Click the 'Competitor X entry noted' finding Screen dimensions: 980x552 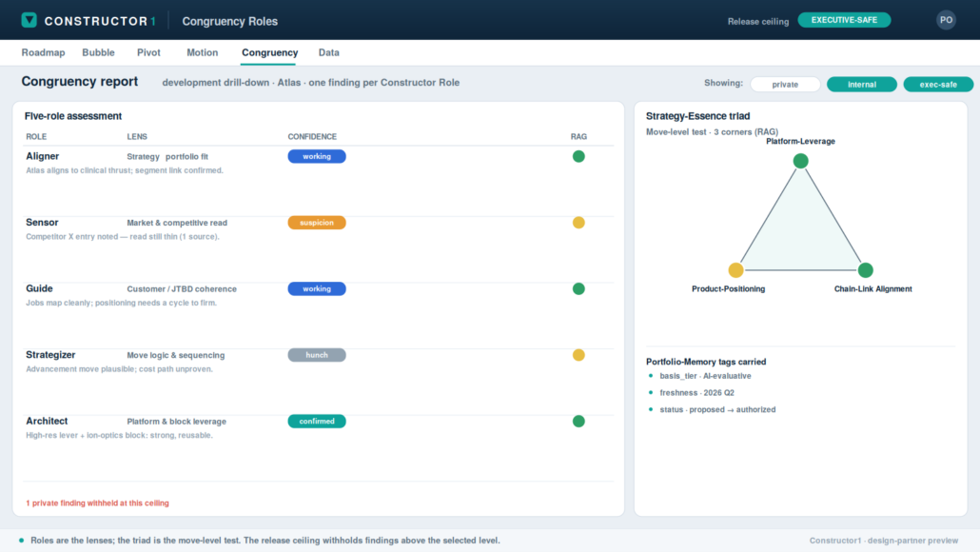tap(123, 237)
